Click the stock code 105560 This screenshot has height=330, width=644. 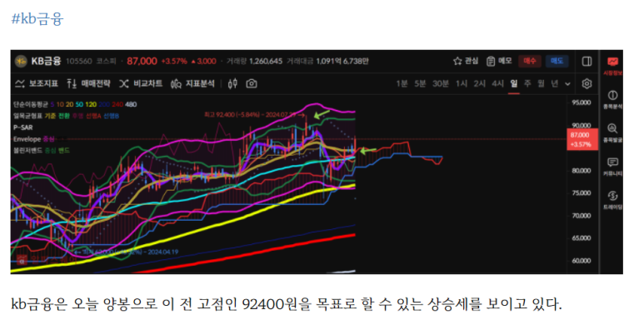(79, 61)
